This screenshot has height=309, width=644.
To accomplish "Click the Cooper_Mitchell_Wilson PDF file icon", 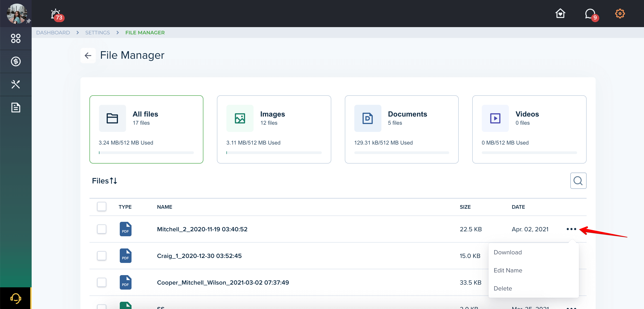I will click(125, 283).
